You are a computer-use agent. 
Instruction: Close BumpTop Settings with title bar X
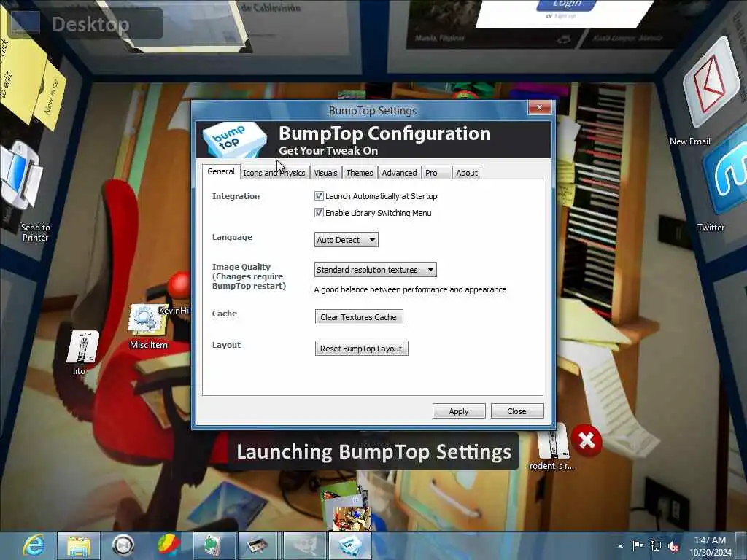click(539, 108)
